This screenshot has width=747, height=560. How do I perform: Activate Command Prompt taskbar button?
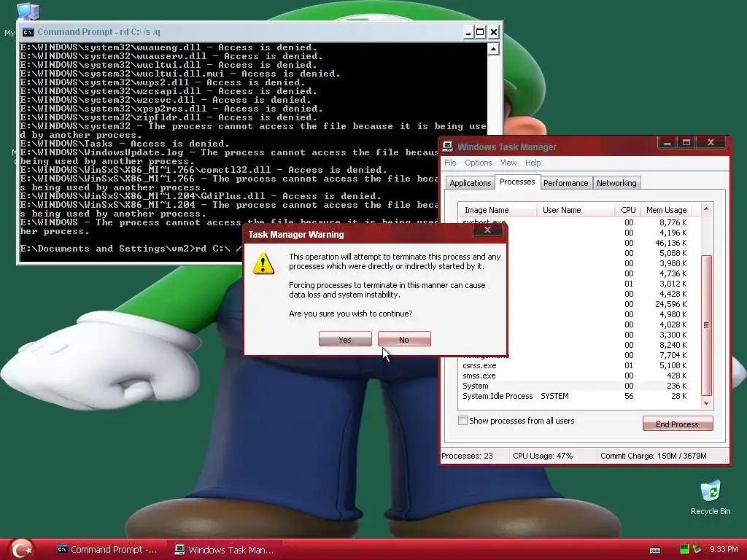coord(107,550)
